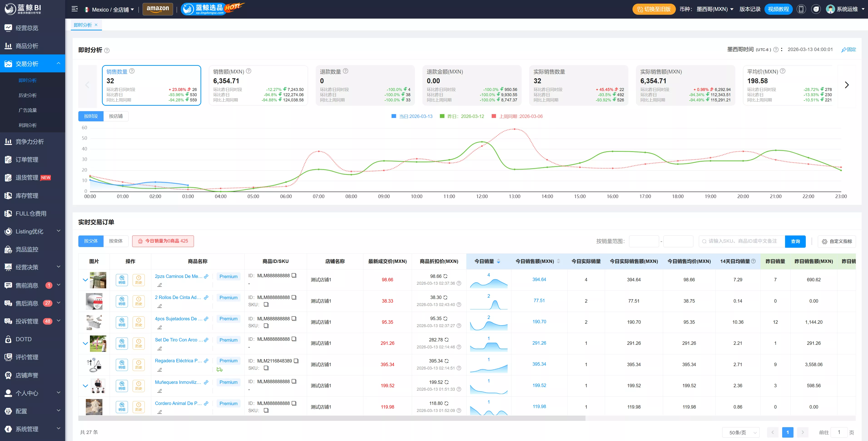Click the refresh icon beside 98.66 discount price
The image size is (868, 441).
(x=445, y=276)
